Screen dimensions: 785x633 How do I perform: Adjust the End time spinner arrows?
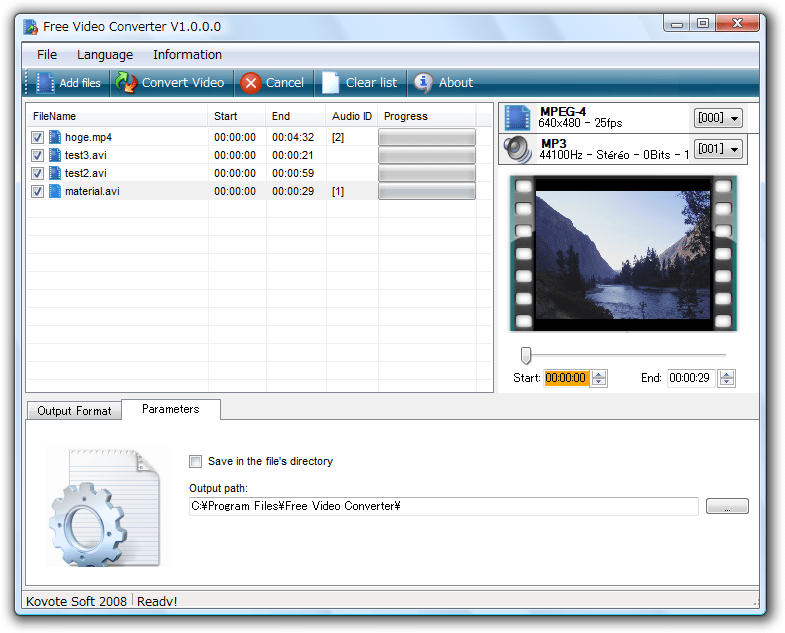point(727,378)
